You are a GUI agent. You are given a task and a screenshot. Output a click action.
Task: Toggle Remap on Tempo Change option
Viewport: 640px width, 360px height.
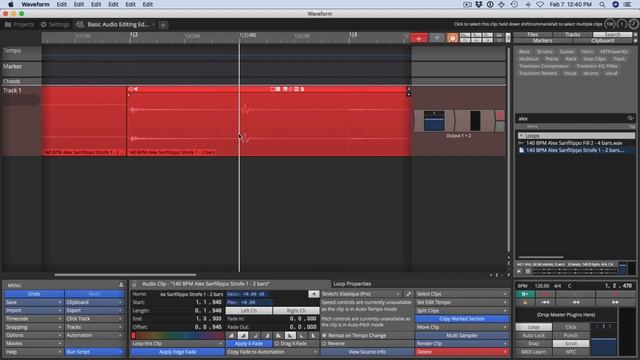367,335
